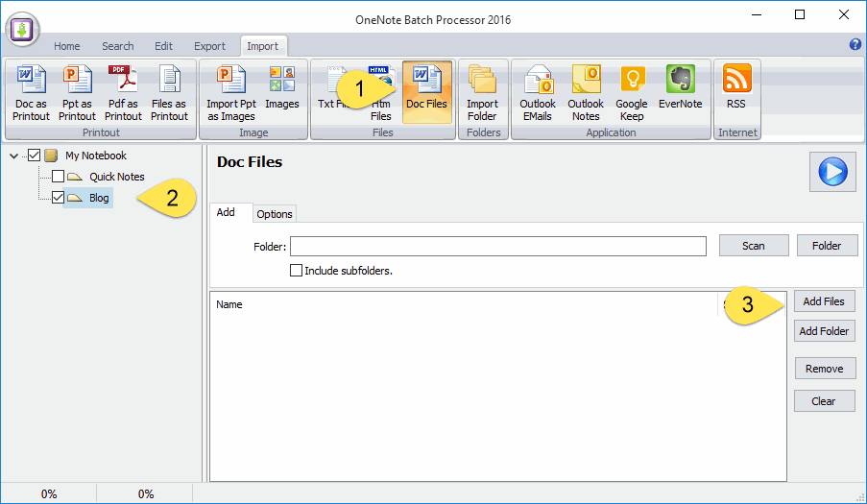Focus the Folder path input field
This screenshot has width=867, height=504.
click(498, 247)
